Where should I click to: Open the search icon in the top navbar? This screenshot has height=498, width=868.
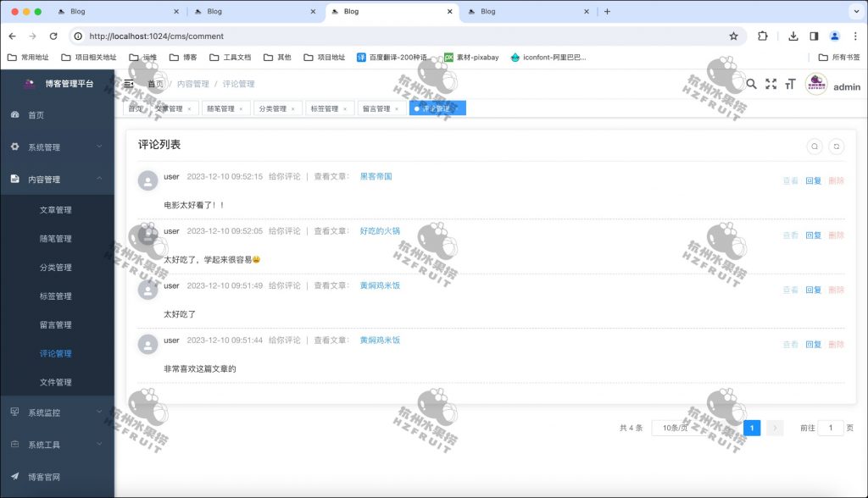[x=751, y=85]
